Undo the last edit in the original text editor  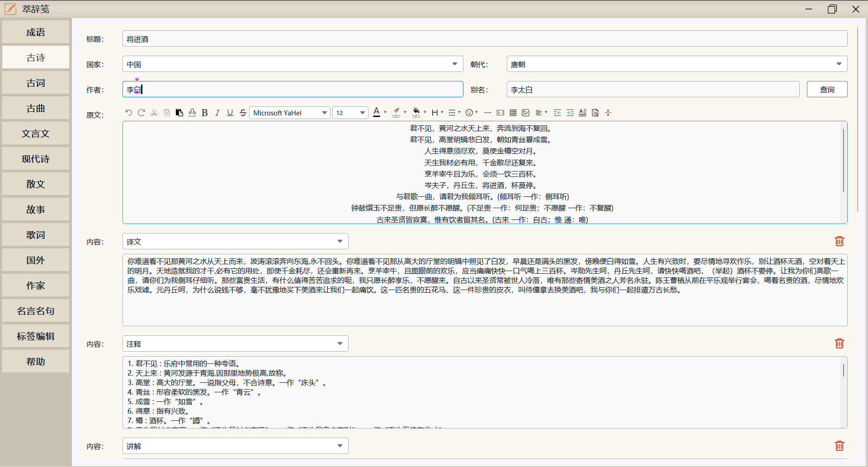click(x=129, y=113)
